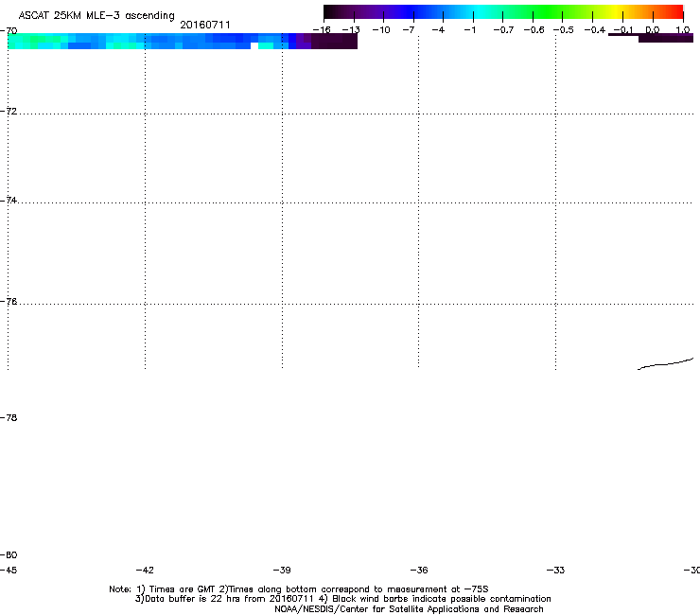Click the title text ASCAT 25KM MLE-3 ascending
The width and height of the screenshot is (700, 615).
pos(96,15)
